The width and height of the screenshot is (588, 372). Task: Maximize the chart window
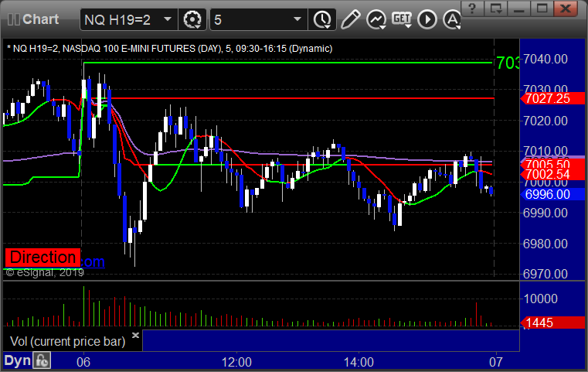pos(542,9)
